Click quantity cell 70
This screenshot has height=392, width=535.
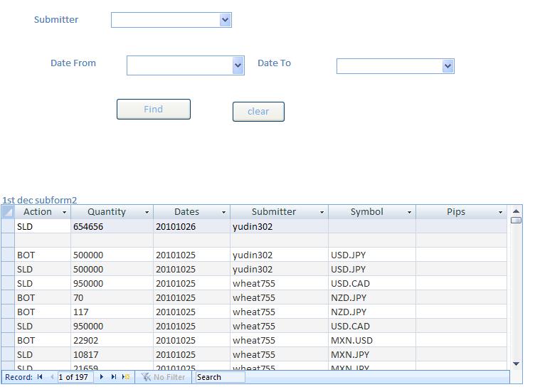click(112, 297)
